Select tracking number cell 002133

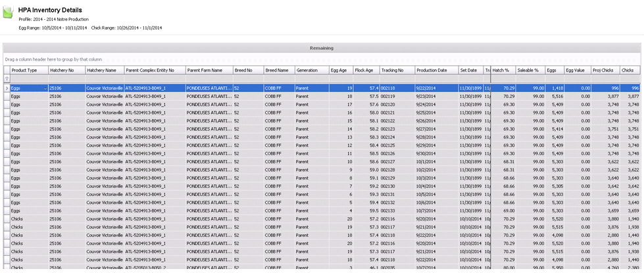397,211
